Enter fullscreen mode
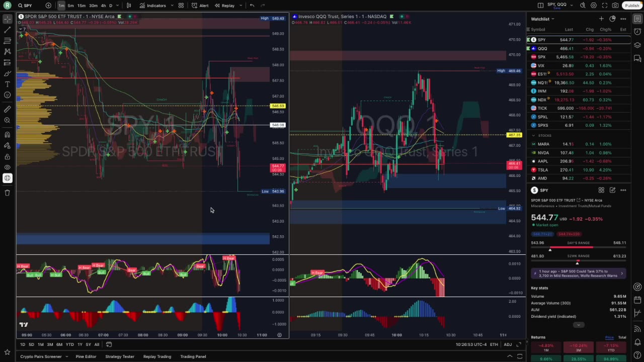644x362 pixels. coord(605,6)
